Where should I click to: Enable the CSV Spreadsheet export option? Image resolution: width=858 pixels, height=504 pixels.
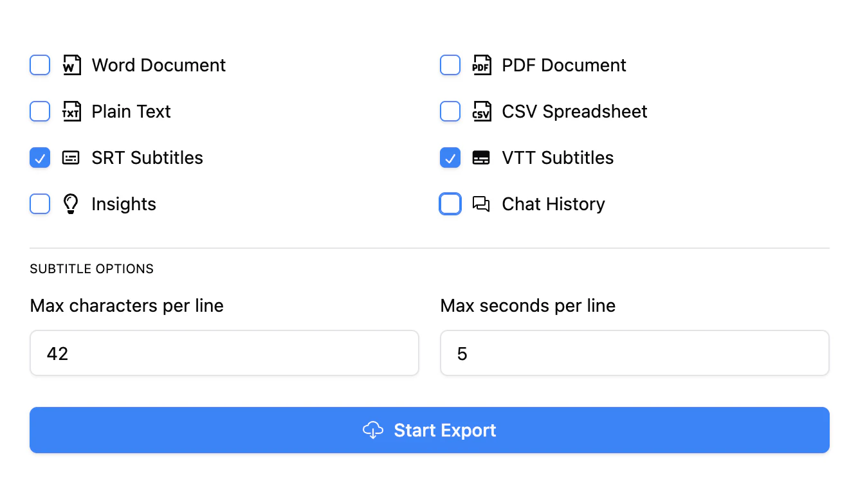[x=450, y=111]
